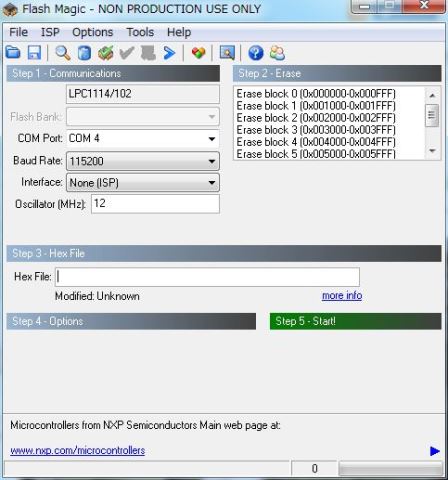This screenshot has height=480, width=448.
Task: Click the erase list scrollbar thumb
Action: tap(432, 115)
